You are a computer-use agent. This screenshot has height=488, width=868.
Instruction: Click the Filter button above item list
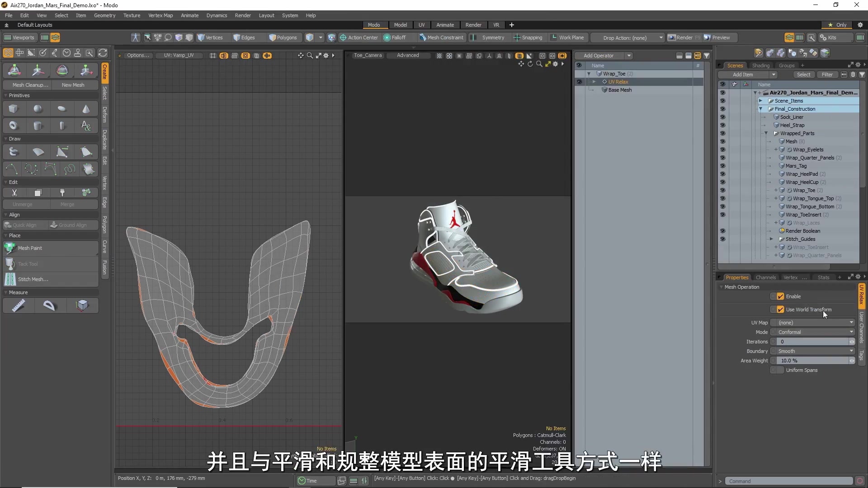[828, 74]
